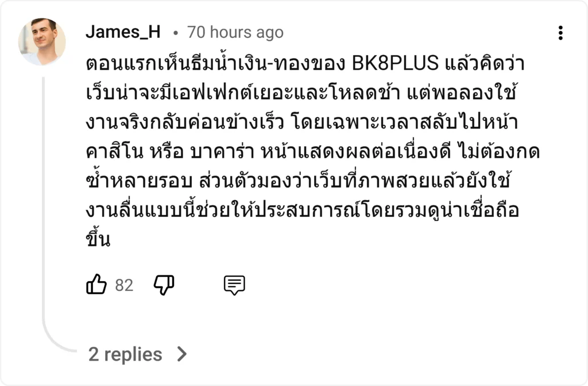588x386 pixels.
Task: Dislike the comment with thumbs-down icon
Action: [164, 285]
